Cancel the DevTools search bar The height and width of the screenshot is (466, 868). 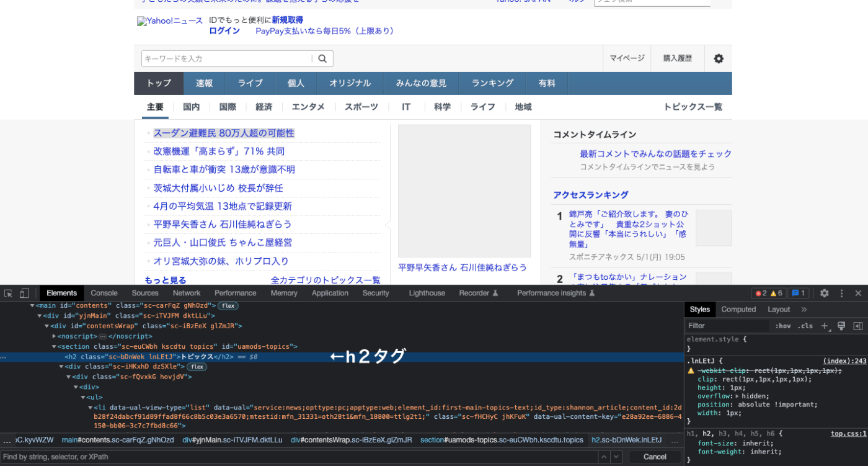(x=655, y=457)
